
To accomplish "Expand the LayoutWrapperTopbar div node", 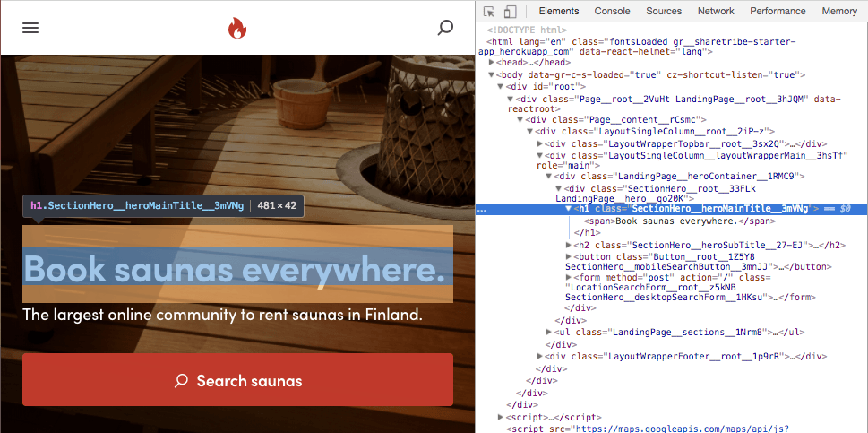I will pyautogui.click(x=540, y=143).
